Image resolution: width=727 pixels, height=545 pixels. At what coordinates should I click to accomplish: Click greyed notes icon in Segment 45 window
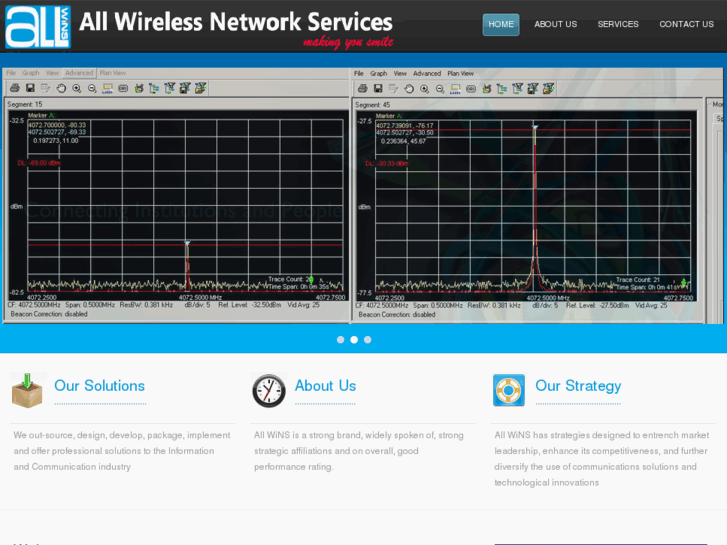pos(394,89)
